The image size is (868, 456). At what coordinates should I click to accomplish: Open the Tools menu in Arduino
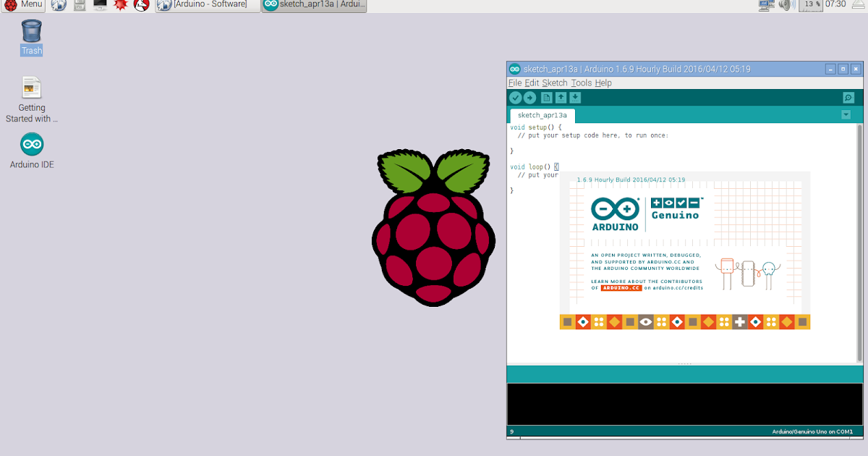582,83
